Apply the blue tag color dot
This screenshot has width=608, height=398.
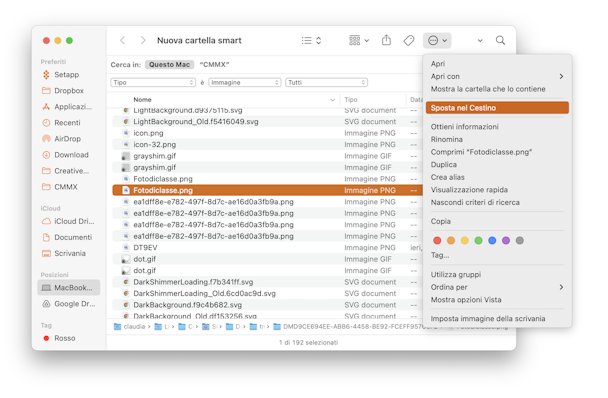(492, 241)
